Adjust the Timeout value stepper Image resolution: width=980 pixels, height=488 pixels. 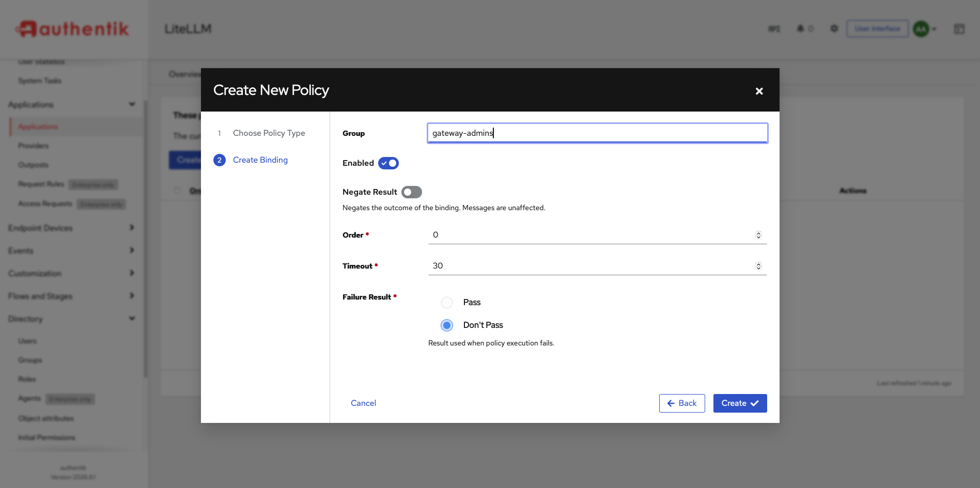pos(758,266)
